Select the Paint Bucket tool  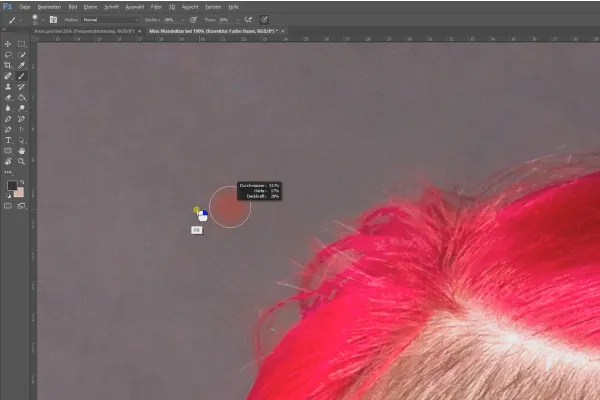pyautogui.click(x=21, y=98)
